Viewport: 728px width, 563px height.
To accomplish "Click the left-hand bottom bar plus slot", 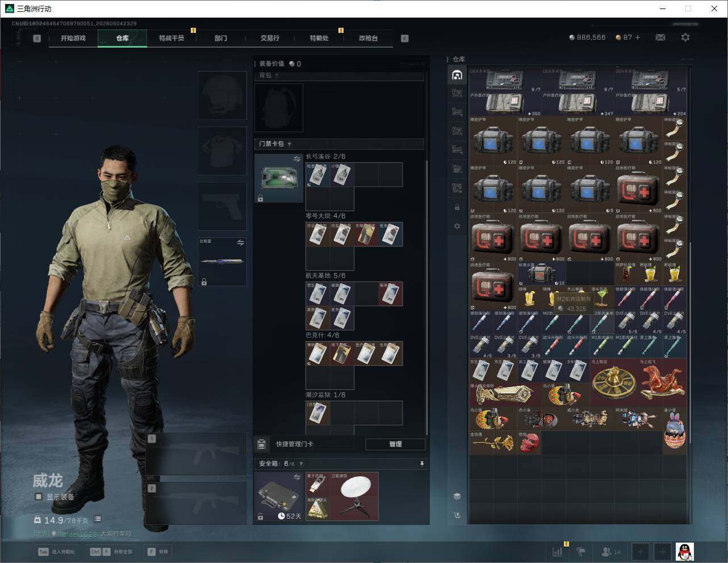I will (641, 551).
